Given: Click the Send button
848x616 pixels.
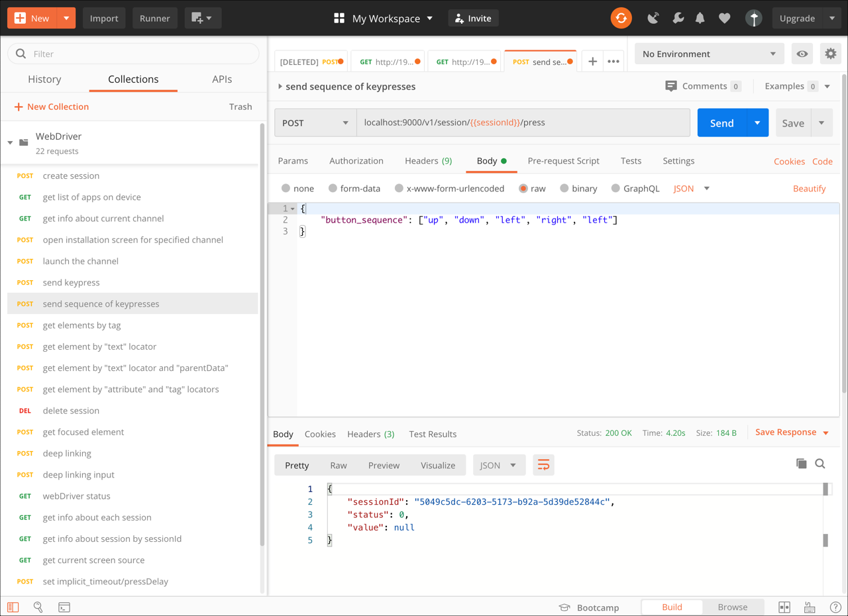Looking at the screenshot, I should tap(722, 123).
